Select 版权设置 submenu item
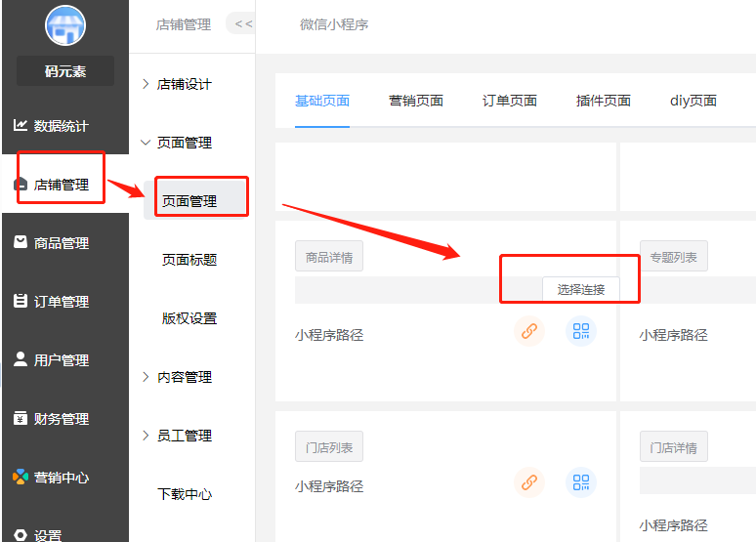 tap(189, 318)
